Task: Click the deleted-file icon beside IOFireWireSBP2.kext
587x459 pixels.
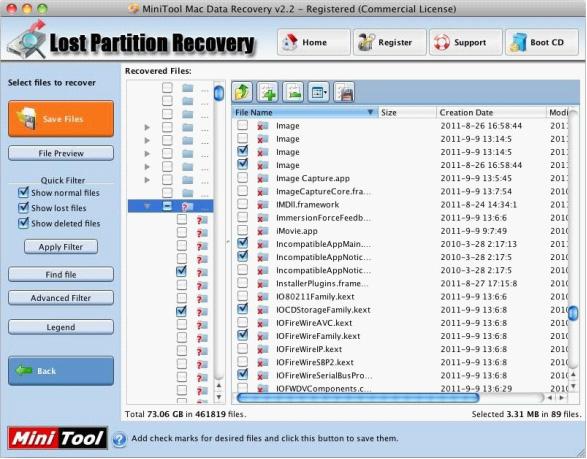Action: coord(262,362)
